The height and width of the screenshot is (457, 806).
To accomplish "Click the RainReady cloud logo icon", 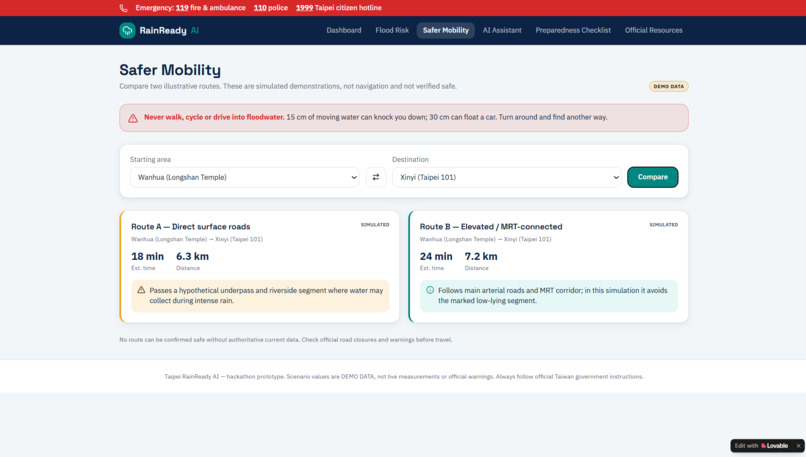I will point(127,30).
